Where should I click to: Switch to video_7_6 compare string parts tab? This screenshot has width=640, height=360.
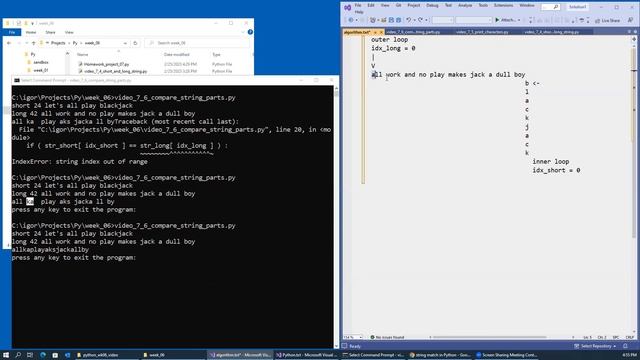click(413, 32)
